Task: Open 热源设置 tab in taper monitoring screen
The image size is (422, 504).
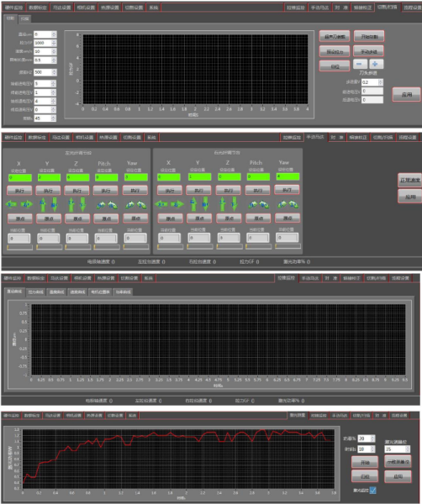Action: point(107,278)
